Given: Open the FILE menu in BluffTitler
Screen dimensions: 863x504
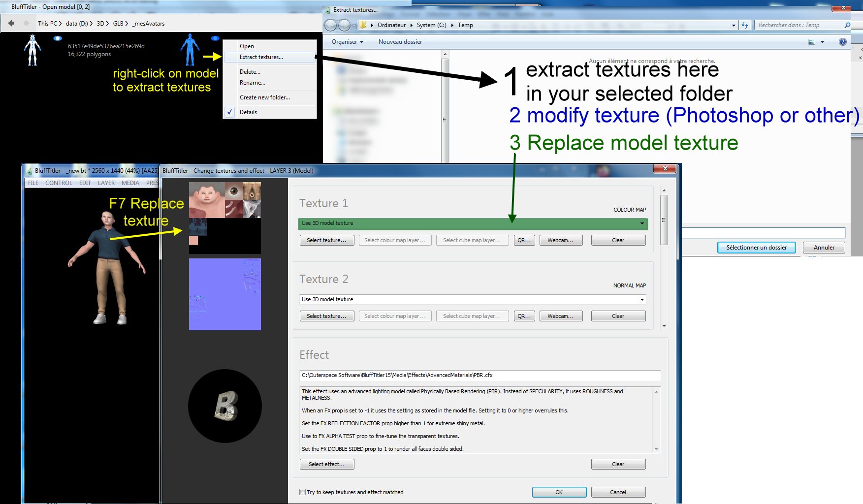Looking at the screenshot, I should point(33,183).
